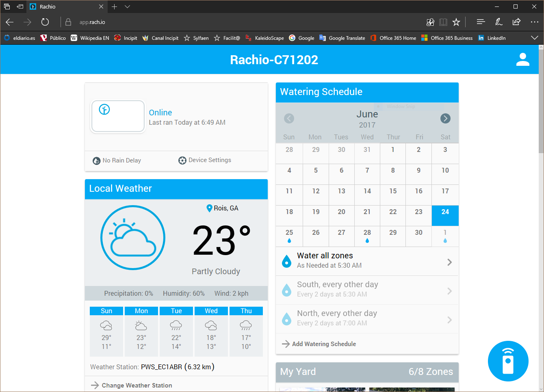Select June 15 in the calendar

(x=393, y=195)
